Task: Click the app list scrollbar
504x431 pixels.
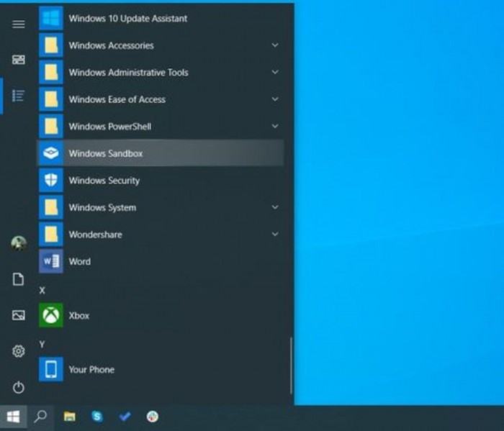Action: pyautogui.click(x=291, y=366)
